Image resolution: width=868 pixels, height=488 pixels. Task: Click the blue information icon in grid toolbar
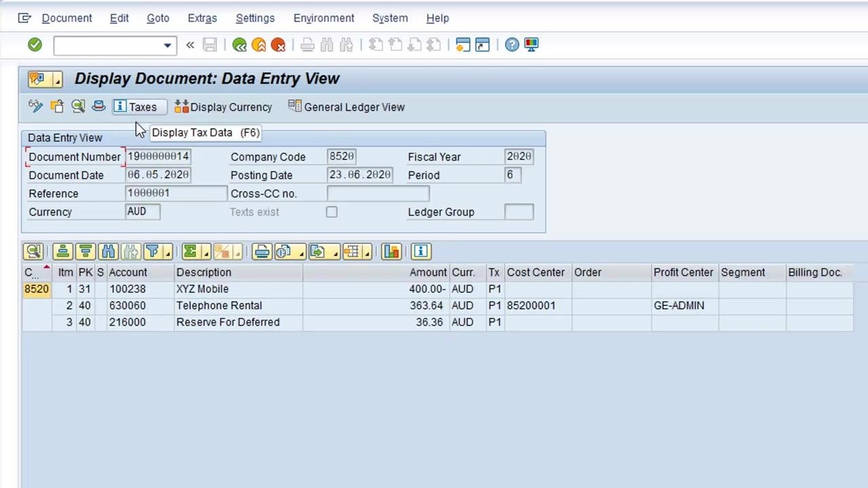[420, 252]
